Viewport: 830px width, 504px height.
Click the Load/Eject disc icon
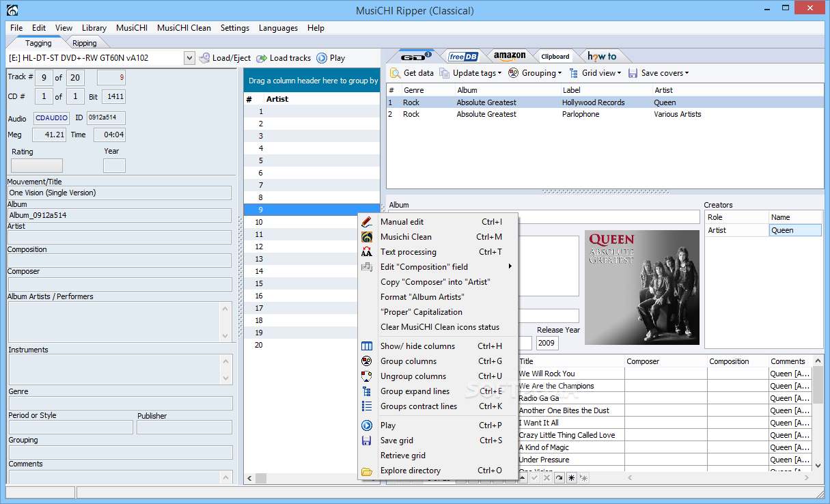pos(204,58)
